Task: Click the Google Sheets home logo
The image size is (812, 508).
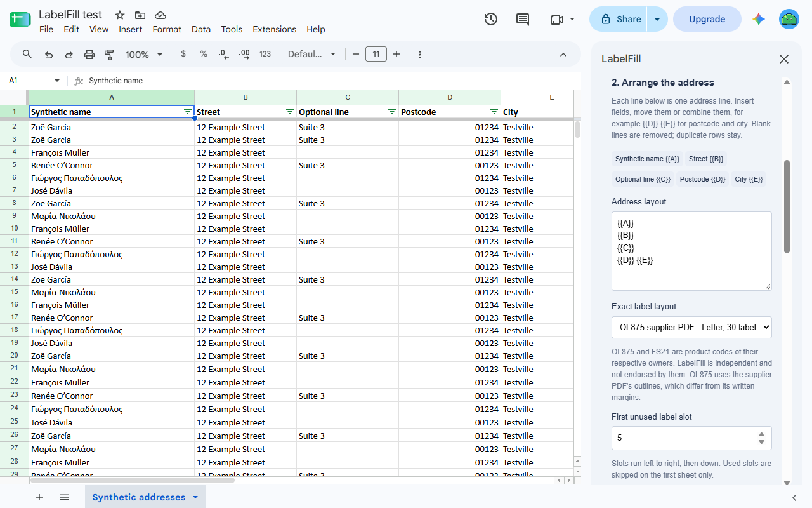Action: (x=20, y=20)
